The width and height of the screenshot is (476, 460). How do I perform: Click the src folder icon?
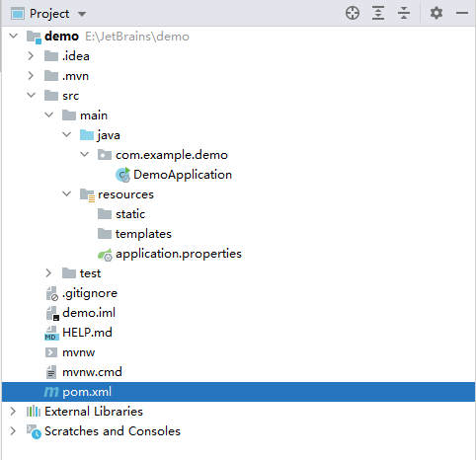(x=51, y=96)
